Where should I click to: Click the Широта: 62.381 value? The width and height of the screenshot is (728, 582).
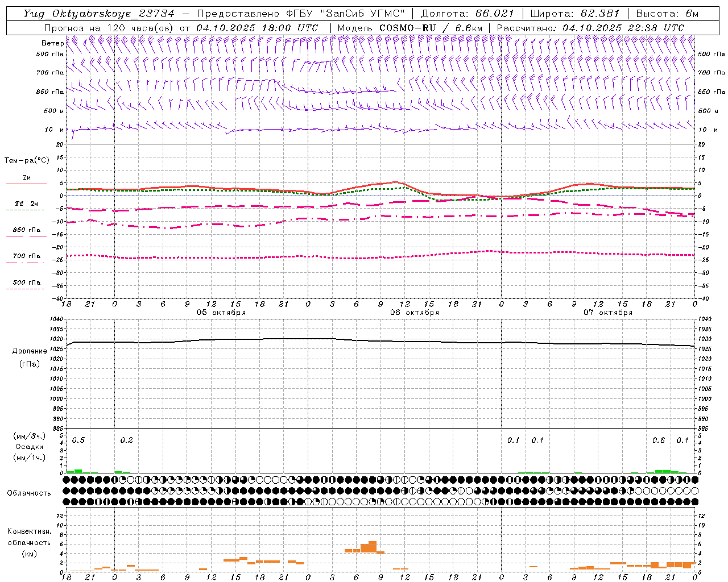574,14
